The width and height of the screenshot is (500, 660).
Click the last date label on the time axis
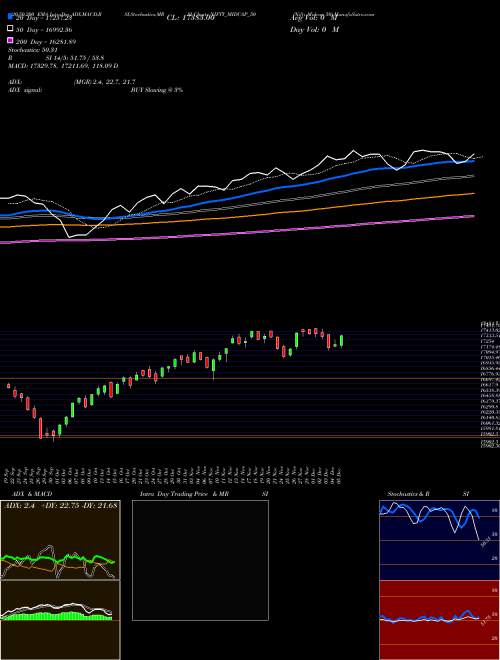point(339,475)
